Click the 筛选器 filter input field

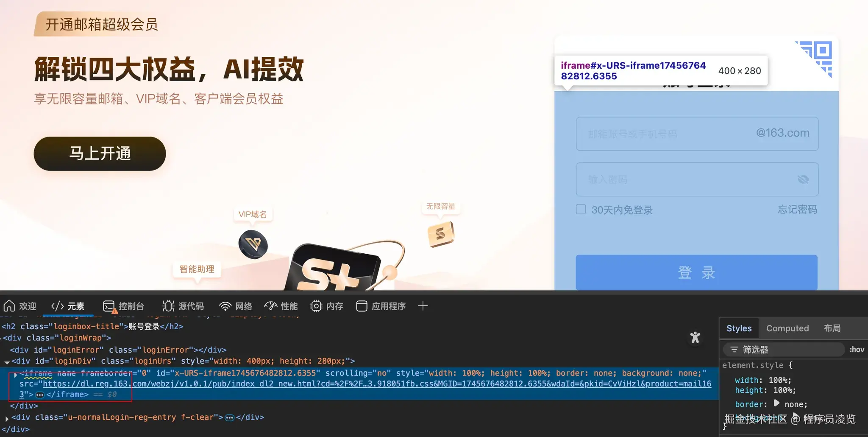pos(784,350)
